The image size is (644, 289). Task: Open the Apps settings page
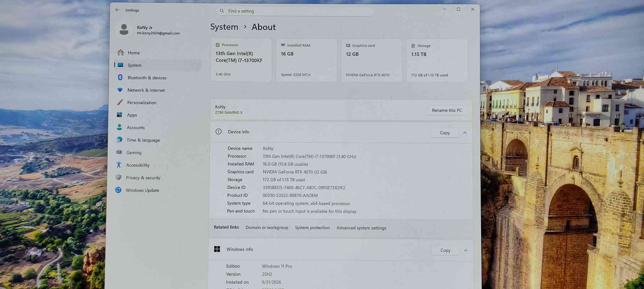157,115
